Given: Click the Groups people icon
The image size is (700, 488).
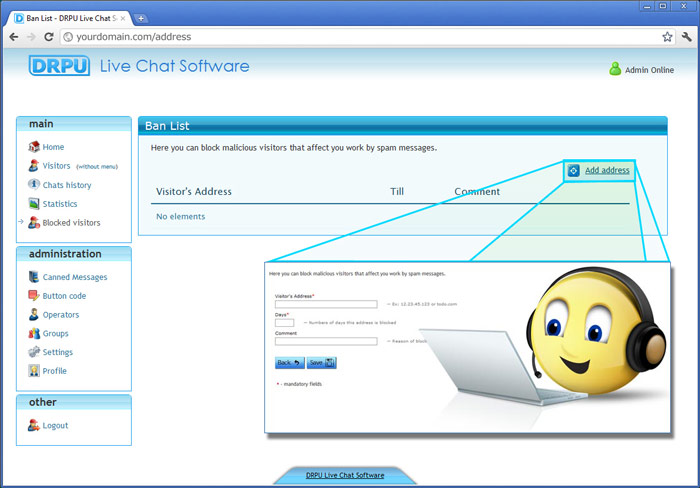Looking at the screenshot, I should coord(34,333).
